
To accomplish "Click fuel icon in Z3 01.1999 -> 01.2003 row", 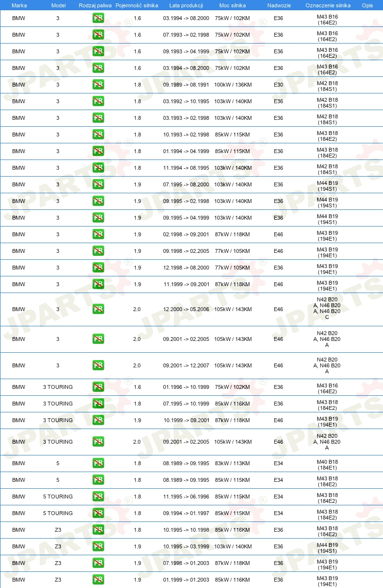I will point(98,580).
